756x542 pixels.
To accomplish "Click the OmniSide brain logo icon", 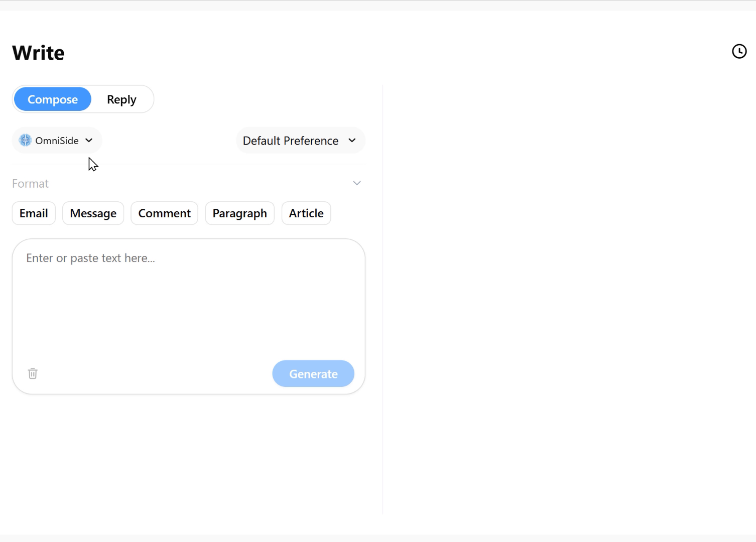I will (25, 141).
